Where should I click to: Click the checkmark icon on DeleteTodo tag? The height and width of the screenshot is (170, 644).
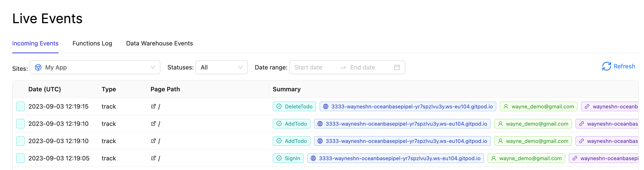279,106
